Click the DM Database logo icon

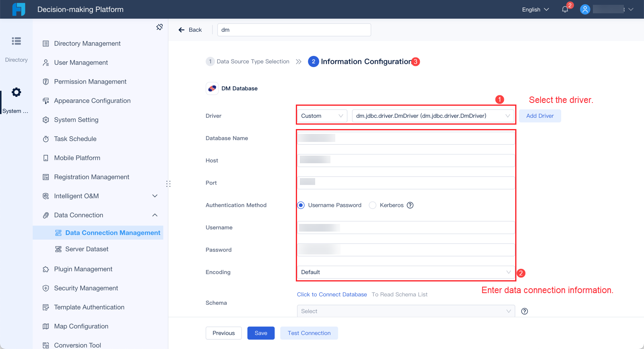point(212,88)
